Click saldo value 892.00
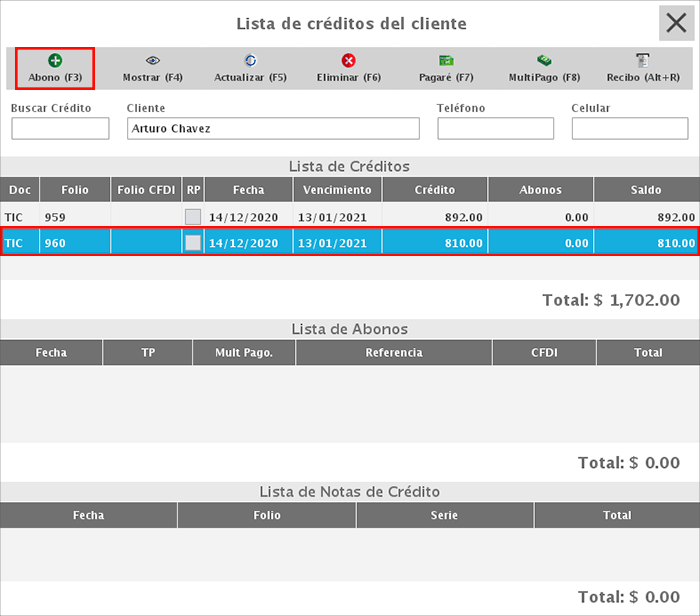Image resolution: width=700 pixels, height=616 pixels. [676, 217]
